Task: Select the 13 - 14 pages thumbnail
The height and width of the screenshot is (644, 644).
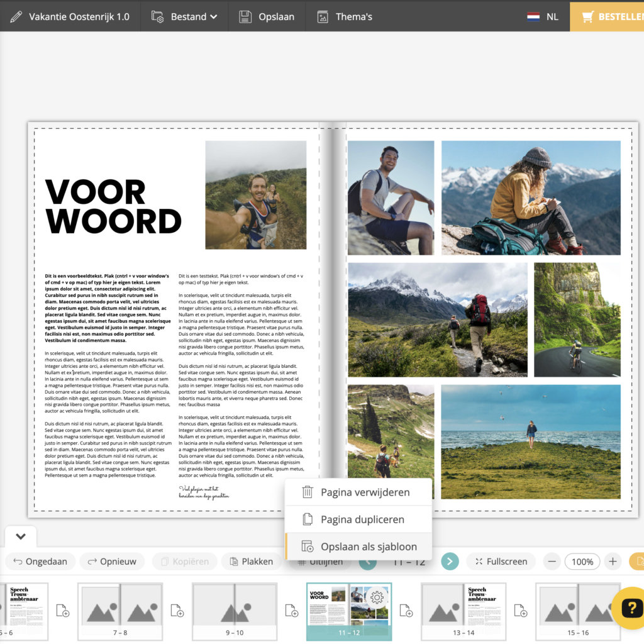Action: click(464, 611)
